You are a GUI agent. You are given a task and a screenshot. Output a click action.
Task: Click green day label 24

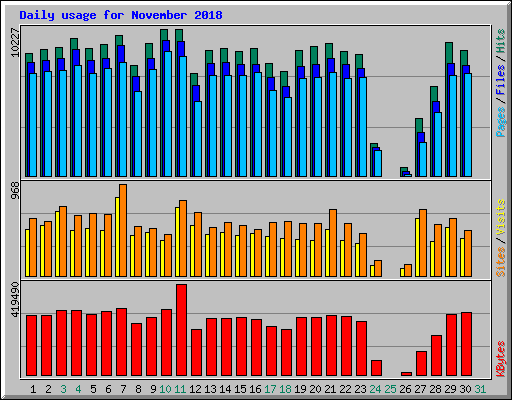[375, 389]
